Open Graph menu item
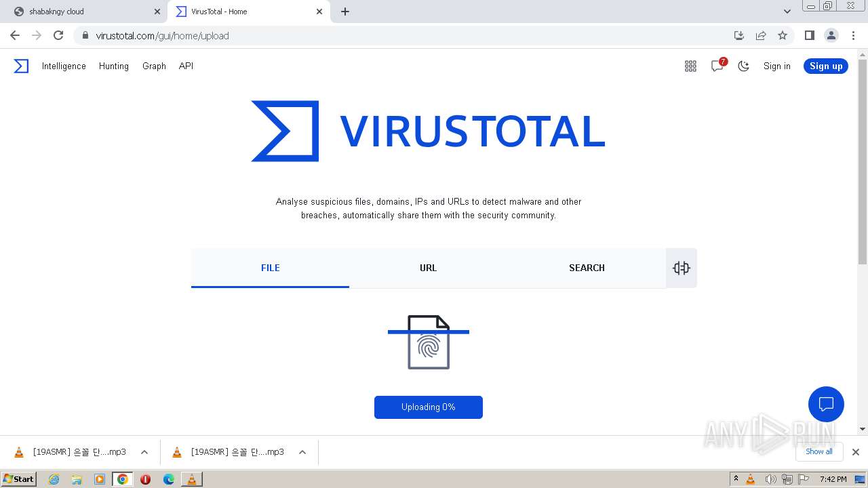 (x=154, y=66)
